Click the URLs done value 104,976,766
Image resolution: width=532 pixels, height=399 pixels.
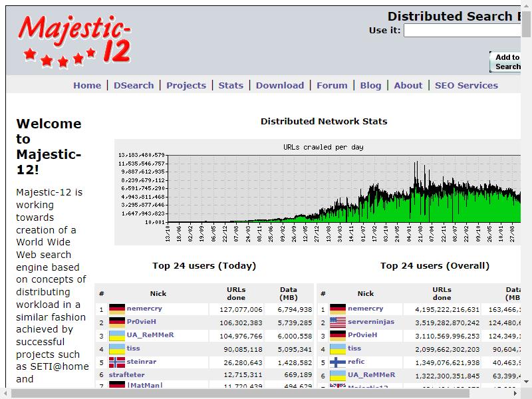click(x=241, y=336)
